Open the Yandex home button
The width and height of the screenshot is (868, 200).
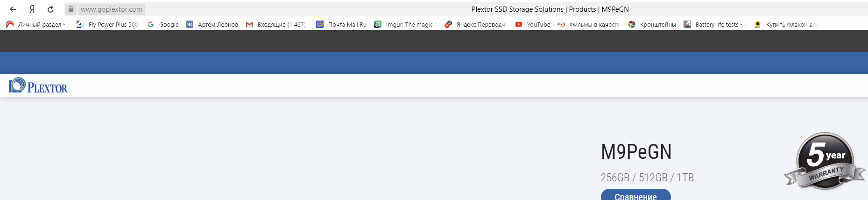[32, 9]
